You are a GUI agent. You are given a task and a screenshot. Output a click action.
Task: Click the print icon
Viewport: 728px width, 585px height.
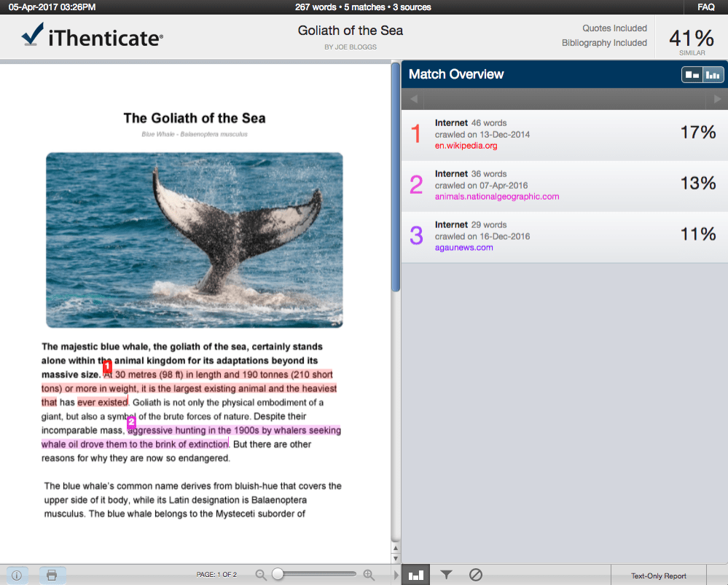[x=51, y=575]
